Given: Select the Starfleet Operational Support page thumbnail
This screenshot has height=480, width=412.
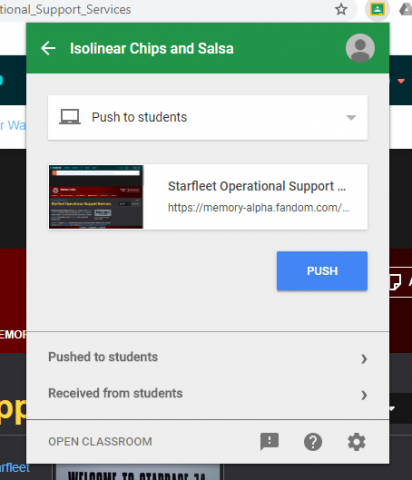Looking at the screenshot, I should [96, 197].
